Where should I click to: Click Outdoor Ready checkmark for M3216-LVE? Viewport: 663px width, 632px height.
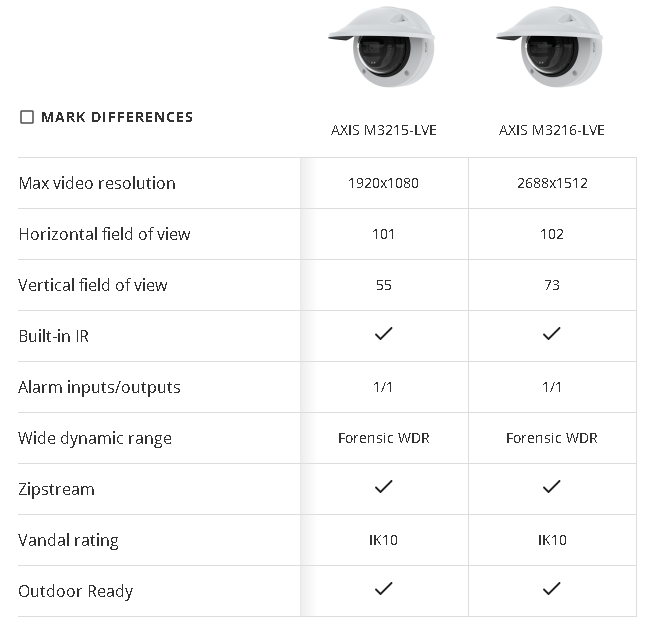(x=551, y=590)
